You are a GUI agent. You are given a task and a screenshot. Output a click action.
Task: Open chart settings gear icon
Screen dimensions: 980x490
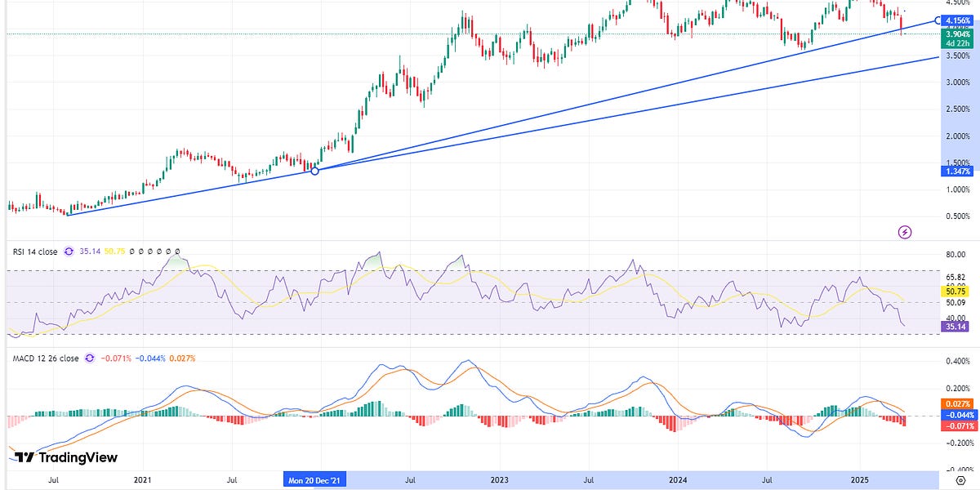[x=960, y=482]
